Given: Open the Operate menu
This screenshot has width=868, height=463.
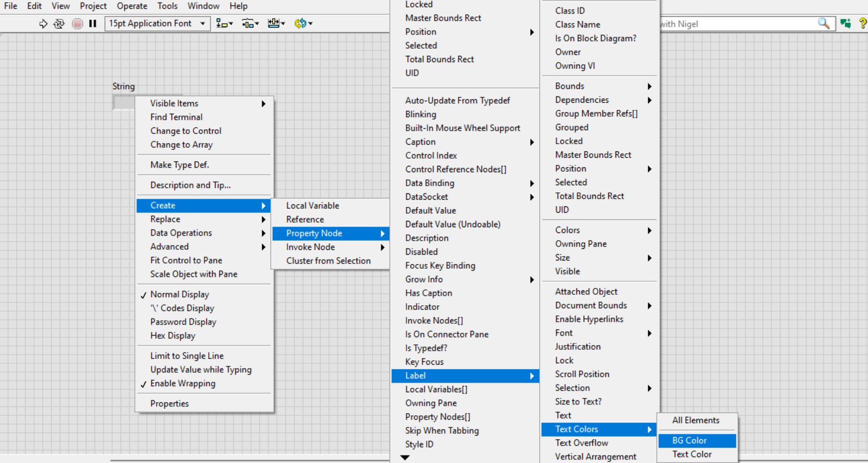Looking at the screenshot, I should point(132,6).
